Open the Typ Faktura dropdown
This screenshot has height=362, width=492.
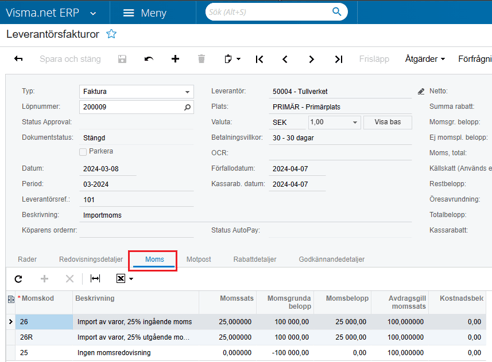pyautogui.click(x=187, y=92)
